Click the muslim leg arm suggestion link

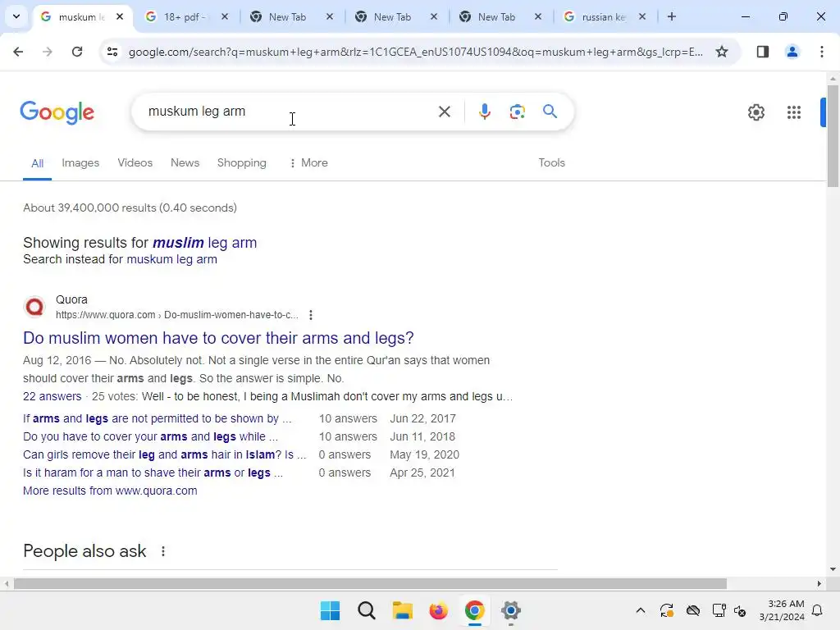(x=204, y=243)
